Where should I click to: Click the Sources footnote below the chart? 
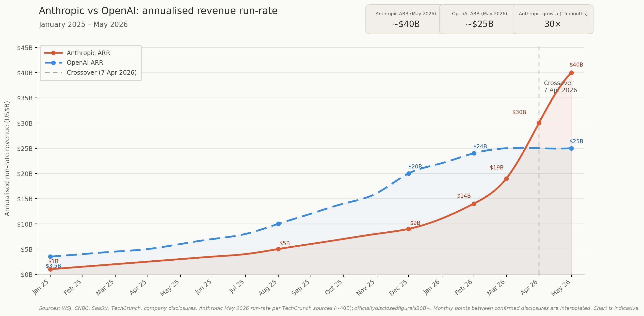pyautogui.click(x=339, y=308)
